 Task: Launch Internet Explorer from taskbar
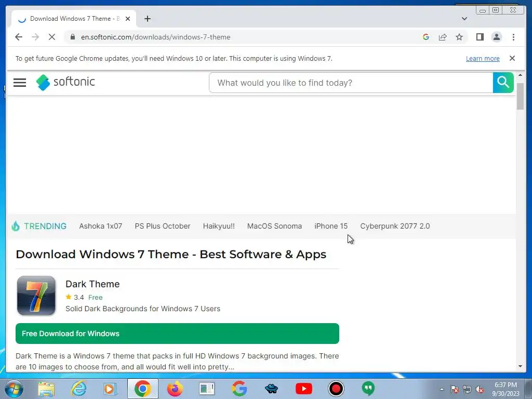click(78, 389)
